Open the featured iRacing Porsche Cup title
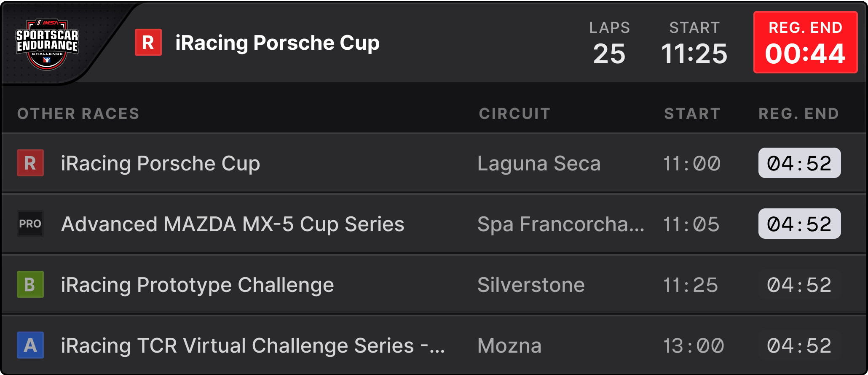Screen dimensions: 868x375 click(277, 43)
